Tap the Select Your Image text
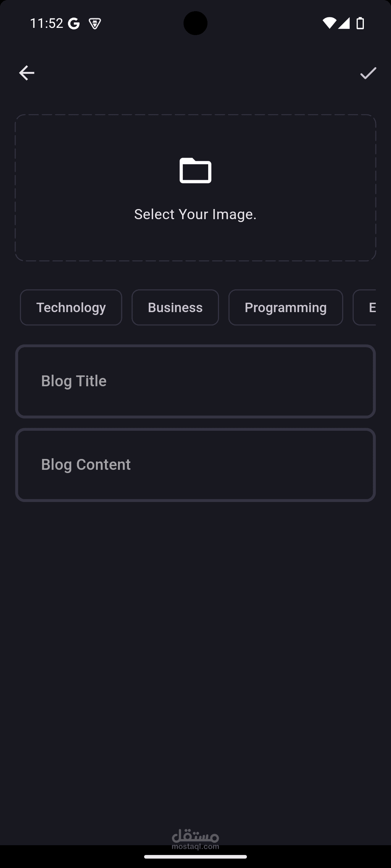Viewport: 391px width, 868px height. pyautogui.click(x=195, y=214)
